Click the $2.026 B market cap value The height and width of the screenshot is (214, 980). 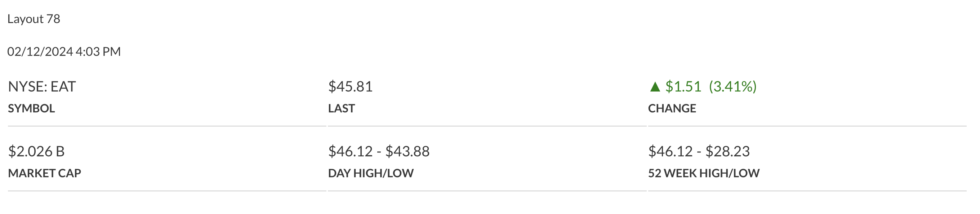[x=36, y=151]
